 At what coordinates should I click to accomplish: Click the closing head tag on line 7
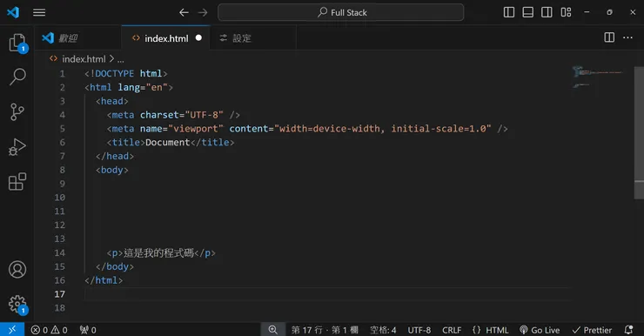point(115,156)
